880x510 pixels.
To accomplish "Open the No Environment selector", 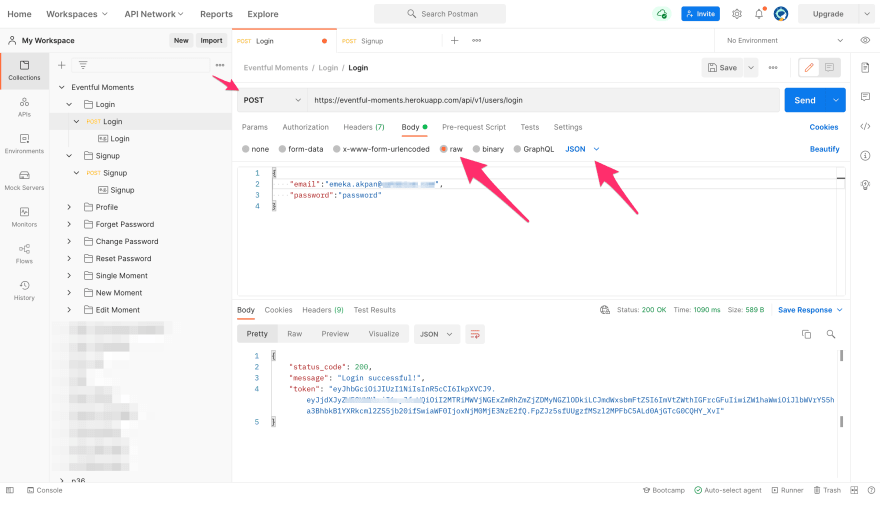I will [x=785, y=40].
